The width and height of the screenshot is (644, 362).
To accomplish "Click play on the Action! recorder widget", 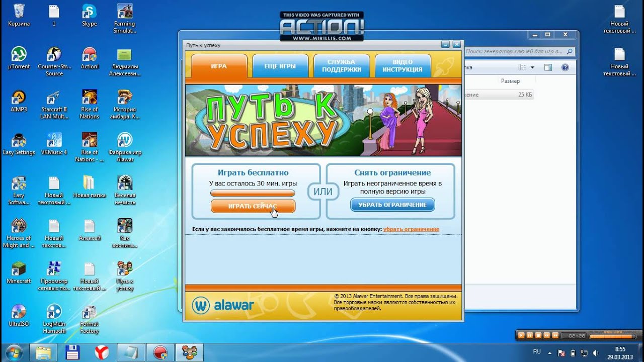I will [522, 335].
